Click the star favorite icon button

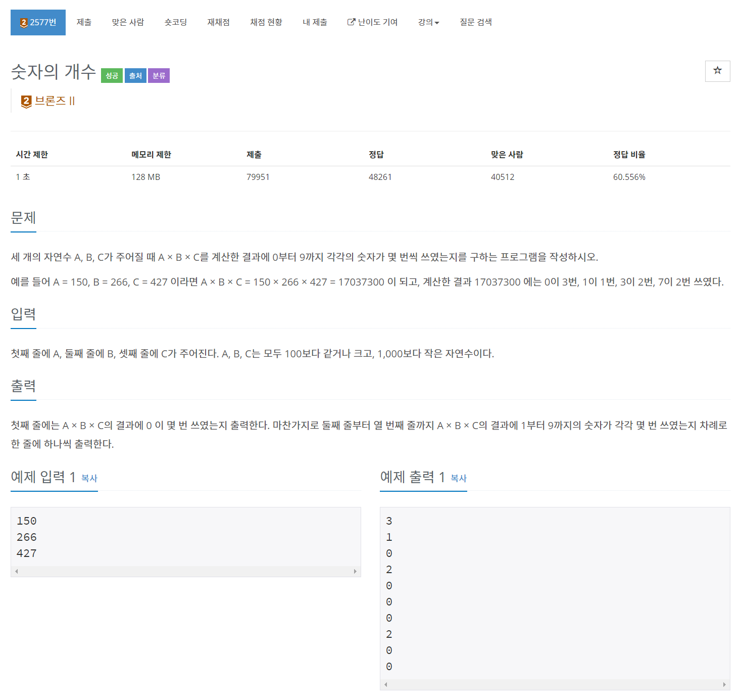click(717, 71)
